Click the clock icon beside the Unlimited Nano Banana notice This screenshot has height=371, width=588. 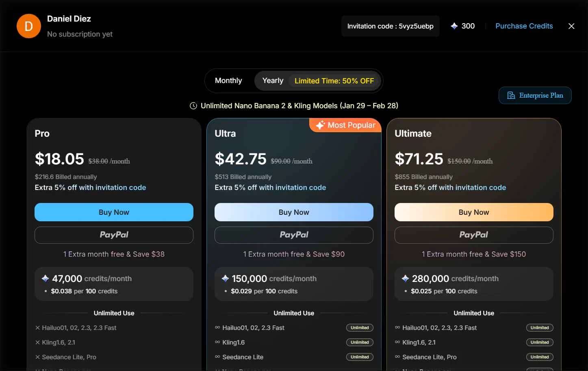point(193,106)
